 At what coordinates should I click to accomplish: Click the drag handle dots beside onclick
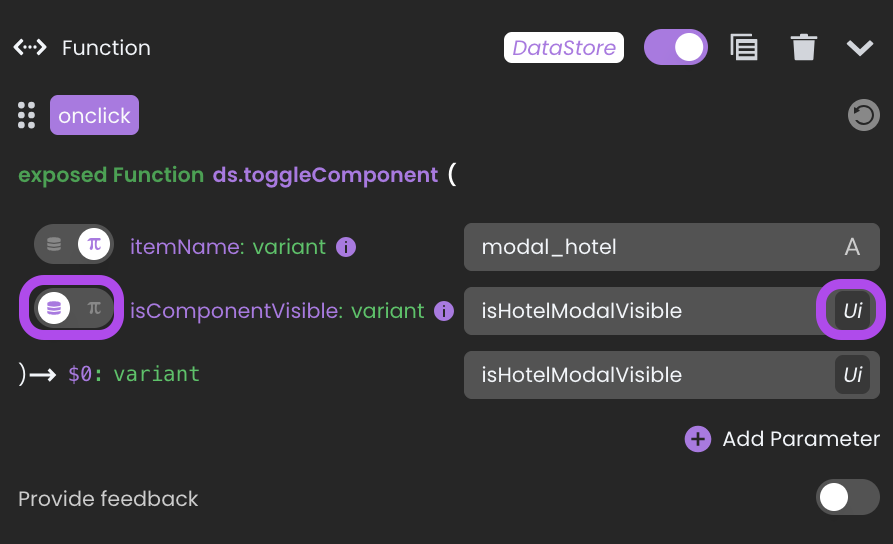click(x=26, y=115)
